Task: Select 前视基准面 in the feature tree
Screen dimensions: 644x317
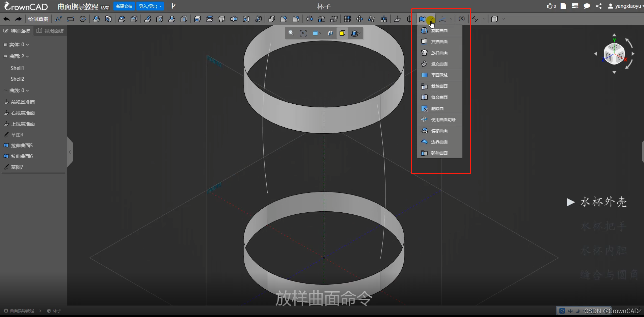Action: 20,102
